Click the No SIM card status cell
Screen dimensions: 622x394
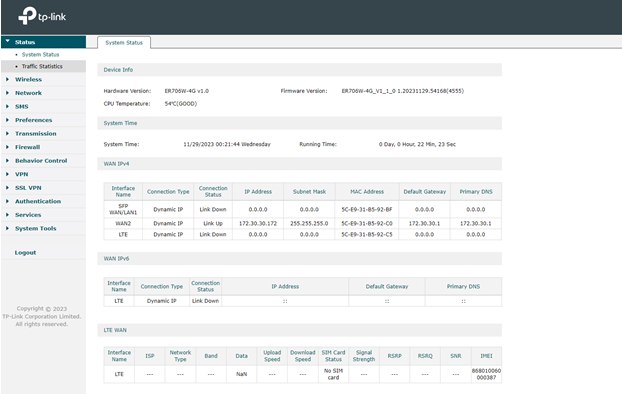click(333, 374)
